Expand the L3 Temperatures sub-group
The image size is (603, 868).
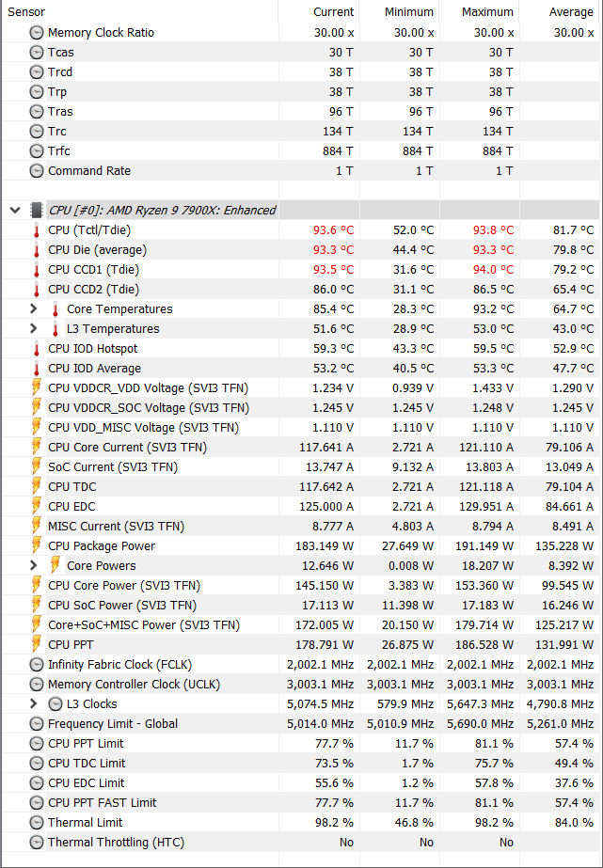(x=33, y=329)
